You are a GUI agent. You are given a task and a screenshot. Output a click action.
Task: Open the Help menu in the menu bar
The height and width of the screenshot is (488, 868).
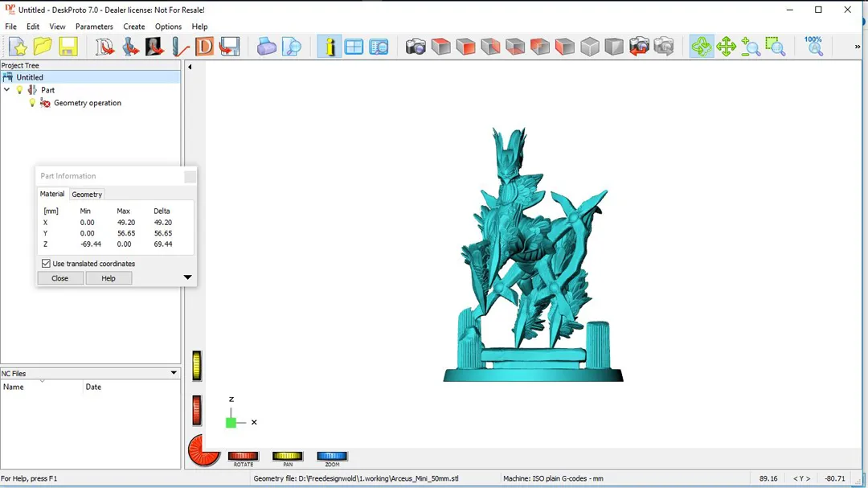click(199, 27)
